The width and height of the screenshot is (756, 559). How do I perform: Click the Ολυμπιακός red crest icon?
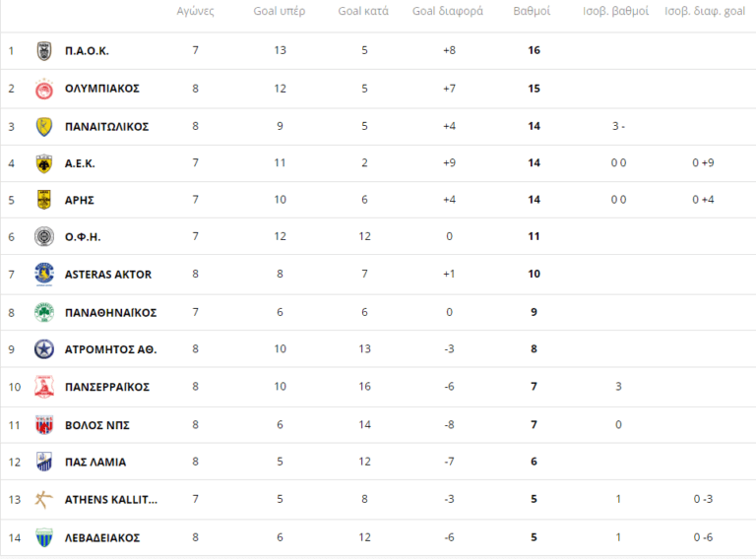click(43, 89)
